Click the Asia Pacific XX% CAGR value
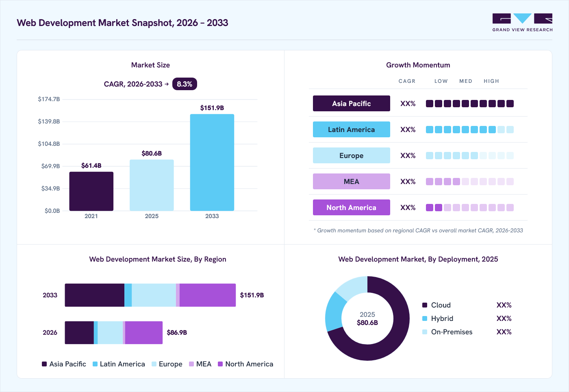This screenshot has height=392, width=569. [x=408, y=104]
